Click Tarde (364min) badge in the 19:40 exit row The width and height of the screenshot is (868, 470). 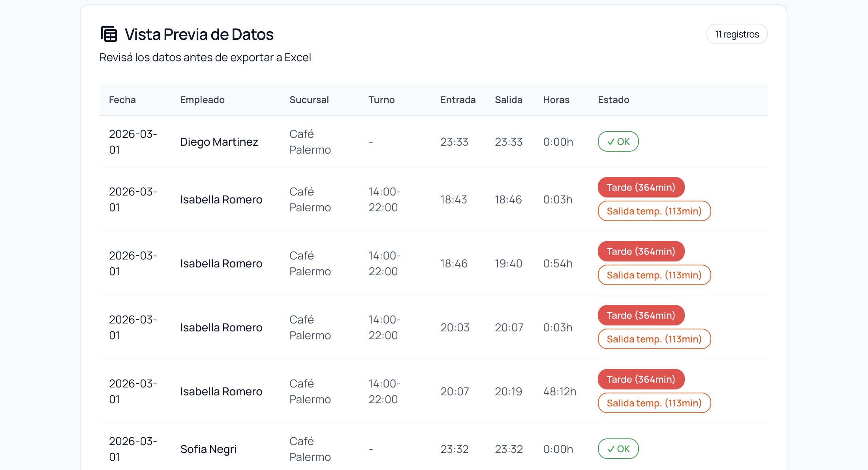click(641, 251)
